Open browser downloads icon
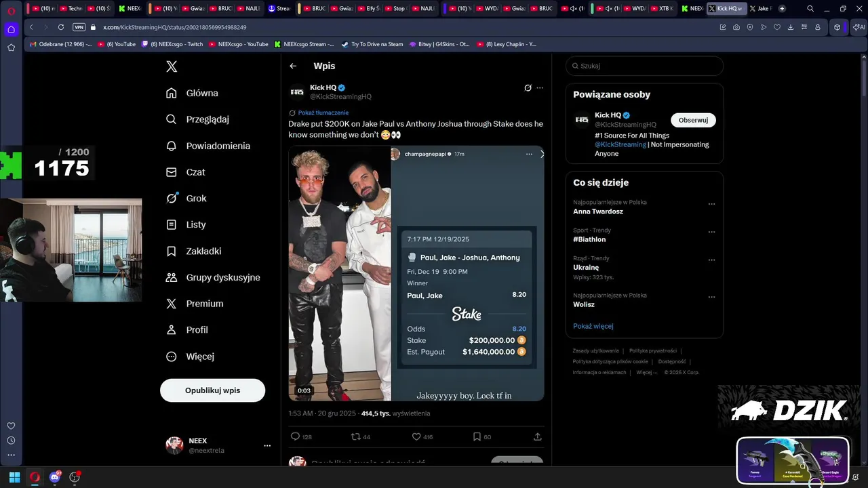This screenshot has height=488, width=868. [x=791, y=27]
